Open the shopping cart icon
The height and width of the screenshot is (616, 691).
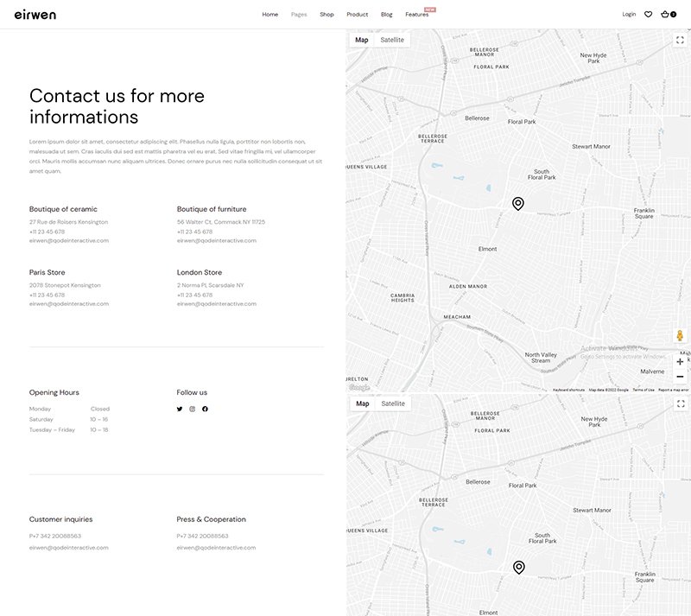667,15
